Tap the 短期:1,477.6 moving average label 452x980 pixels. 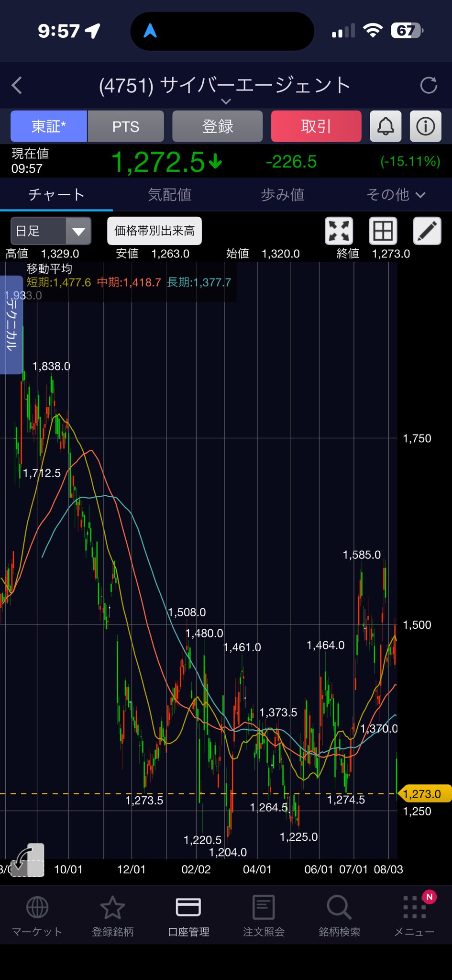pos(58,282)
